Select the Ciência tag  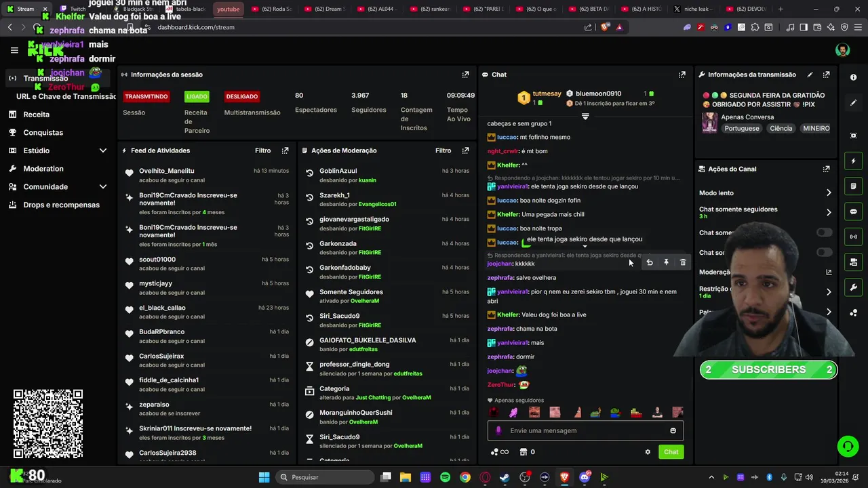click(x=781, y=128)
